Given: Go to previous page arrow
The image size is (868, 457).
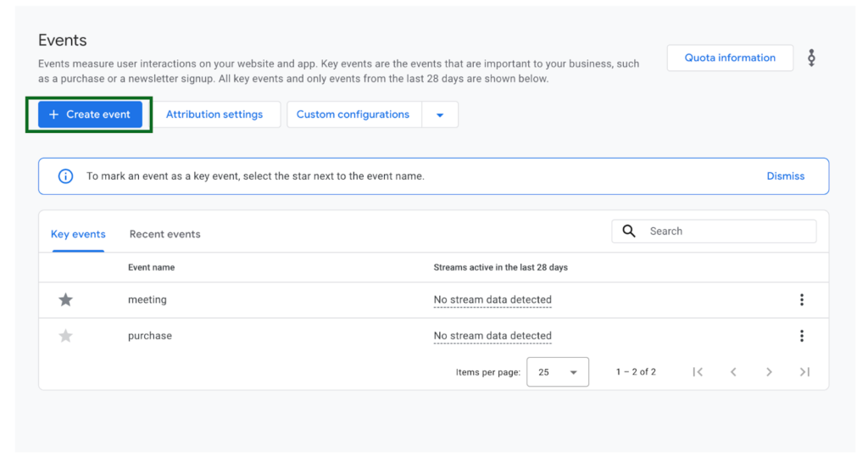Looking at the screenshot, I should pyautogui.click(x=733, y=371).
